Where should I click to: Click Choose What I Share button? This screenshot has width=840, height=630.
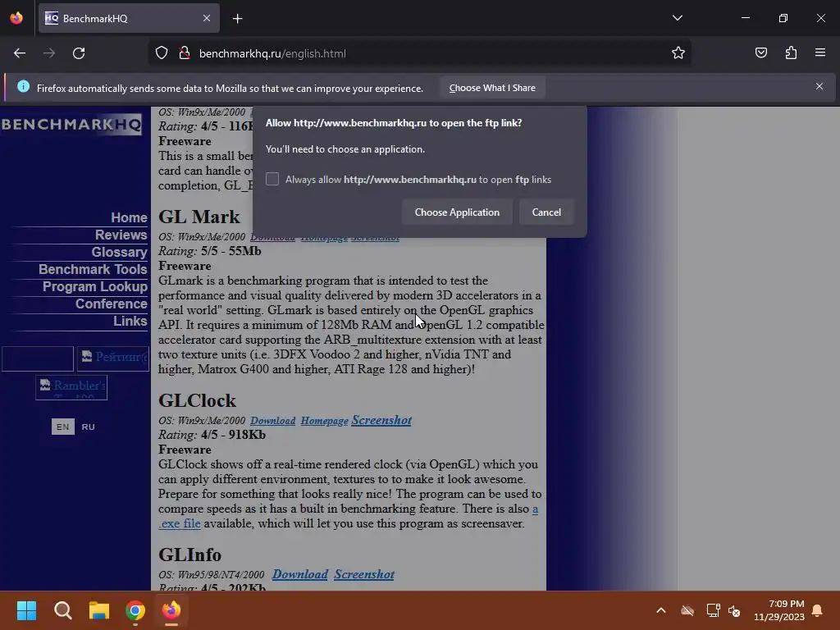pyautogui.click(x=492, y=88)
